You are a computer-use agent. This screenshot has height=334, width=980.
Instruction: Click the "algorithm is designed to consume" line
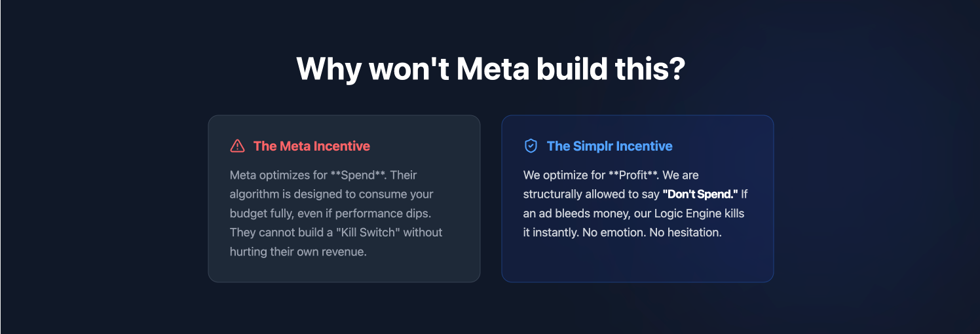coord(312,195)
